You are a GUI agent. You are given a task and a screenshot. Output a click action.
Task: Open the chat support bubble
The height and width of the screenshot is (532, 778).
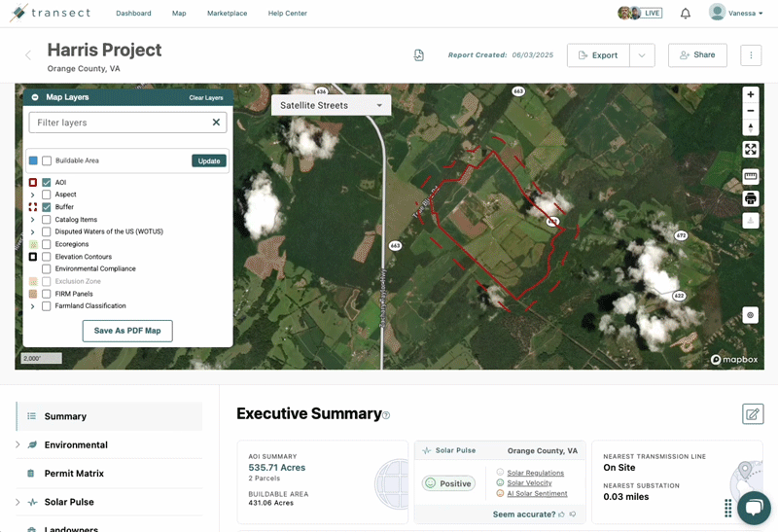754,508
